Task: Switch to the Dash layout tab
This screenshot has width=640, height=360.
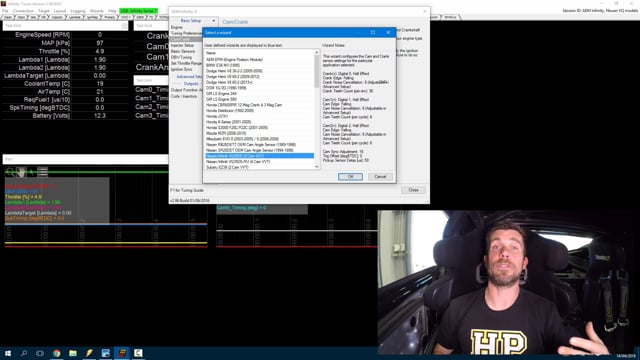Action: 8,17
